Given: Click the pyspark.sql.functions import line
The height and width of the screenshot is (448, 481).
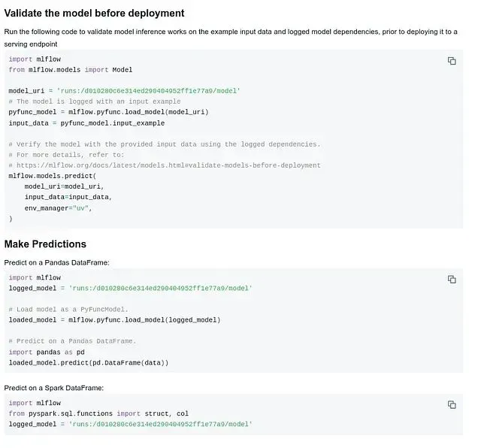Looking at the screenshot, I should coord(98,413).
